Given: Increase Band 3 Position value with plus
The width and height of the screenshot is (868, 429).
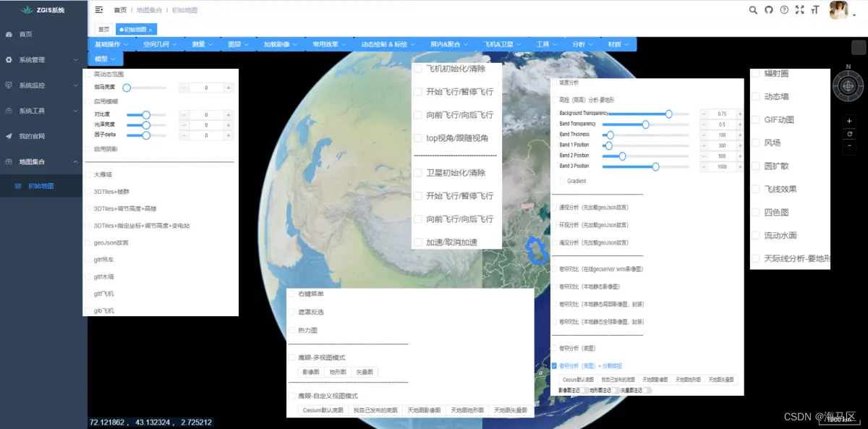Looking at the screenshot, I should [x=739, y=166].
